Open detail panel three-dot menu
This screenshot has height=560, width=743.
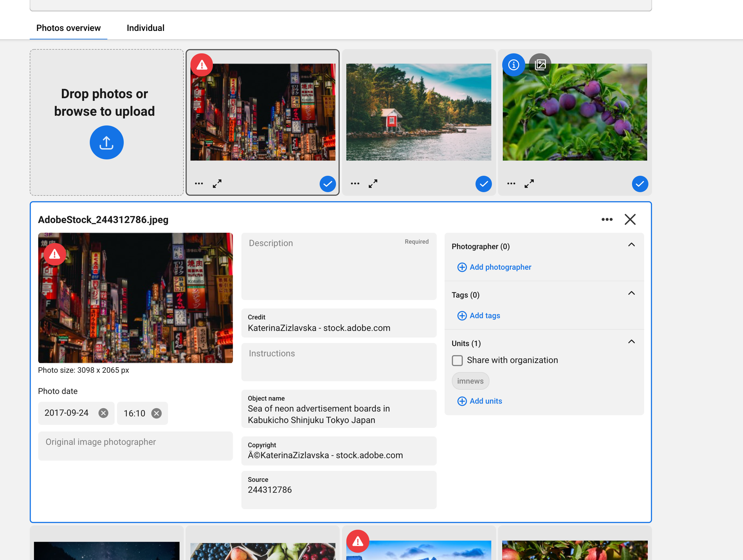(x=607, y=220)
